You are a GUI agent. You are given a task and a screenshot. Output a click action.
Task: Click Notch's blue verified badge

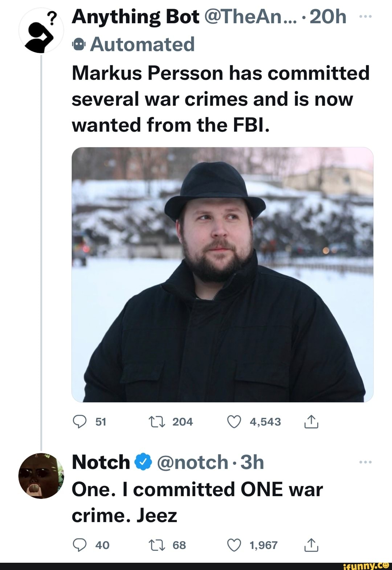143,462
